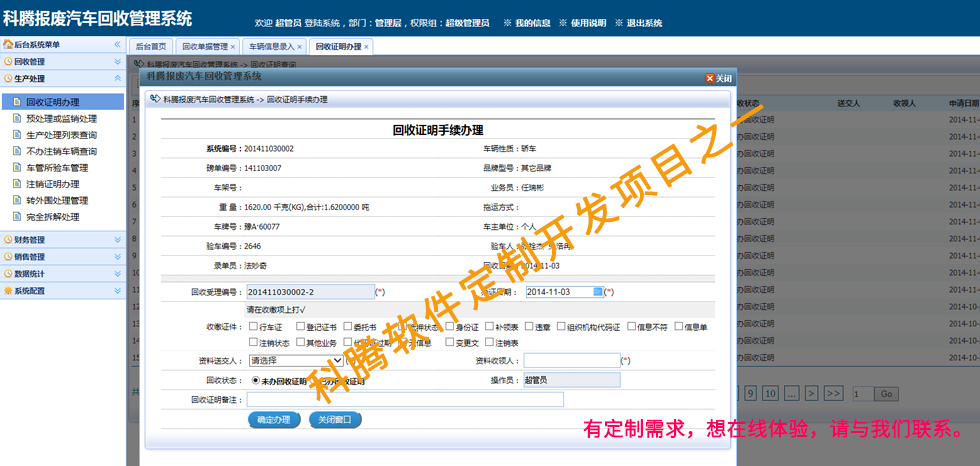
Task: Check the 变更文 checkbox
Action: click(x=449, y=342)
